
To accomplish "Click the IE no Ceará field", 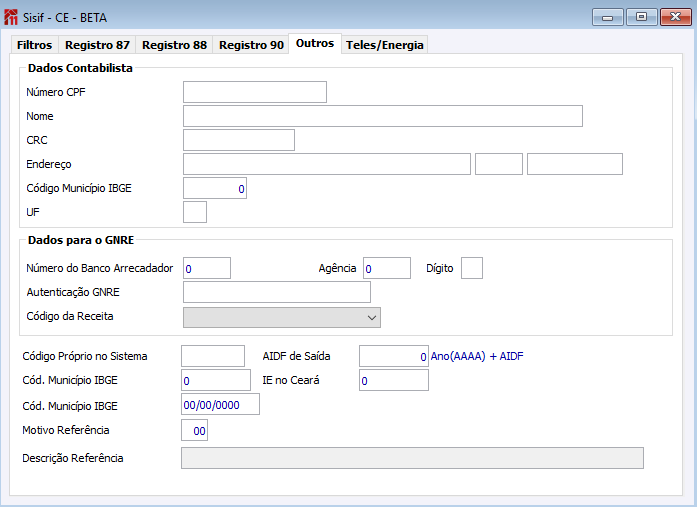I will coord(394,380).
